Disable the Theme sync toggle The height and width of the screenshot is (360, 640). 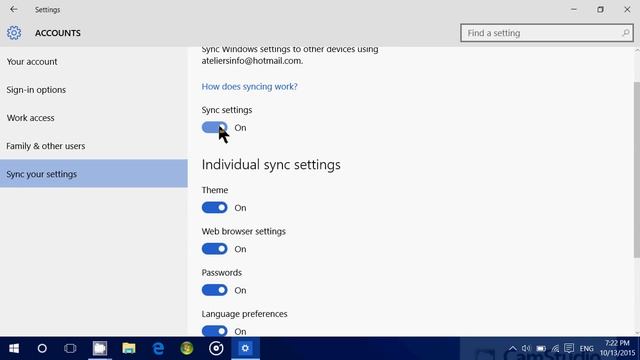214,207
